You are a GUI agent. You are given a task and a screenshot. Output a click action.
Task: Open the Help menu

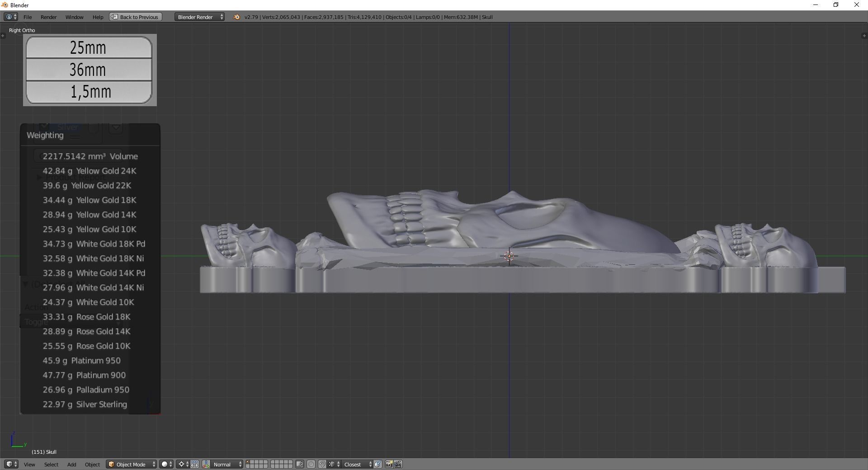coord(98,17)
